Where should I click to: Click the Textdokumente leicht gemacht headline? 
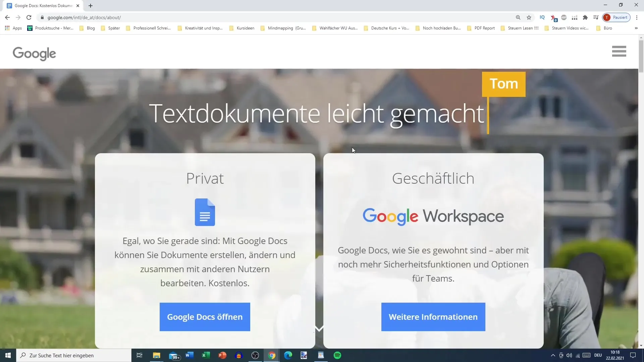tap(317, 114)
